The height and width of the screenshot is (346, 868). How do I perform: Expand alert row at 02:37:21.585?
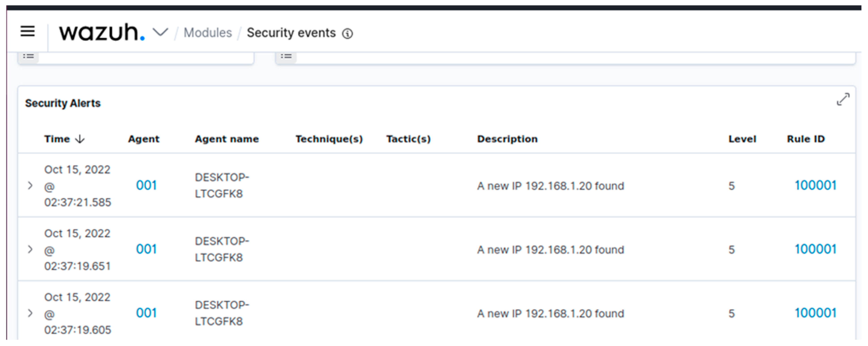(30, 186)
